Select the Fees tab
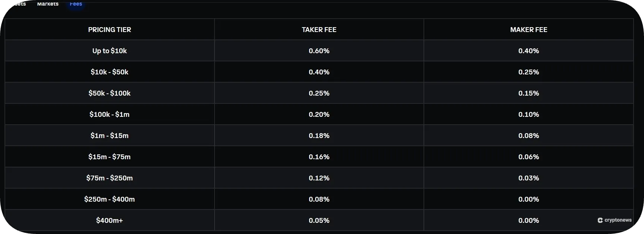The image size is (644, 234). pyautogui.click(x=76, y=4)
